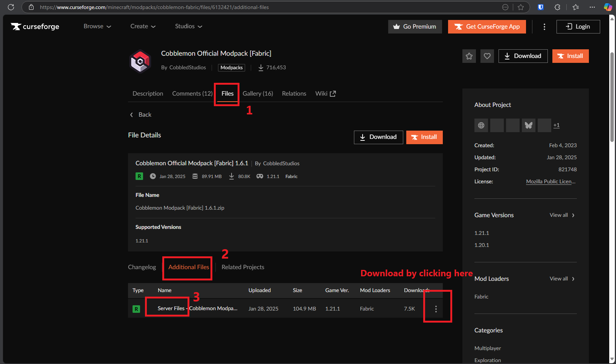
Task: Open Copilot icon in browser toolbar
Action: point(608,7)
